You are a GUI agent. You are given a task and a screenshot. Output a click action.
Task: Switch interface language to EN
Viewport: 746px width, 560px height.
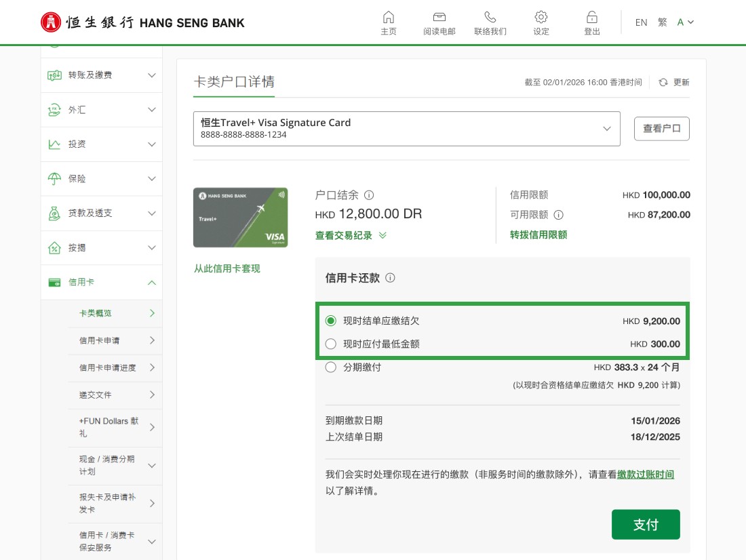tap(641, 22)
